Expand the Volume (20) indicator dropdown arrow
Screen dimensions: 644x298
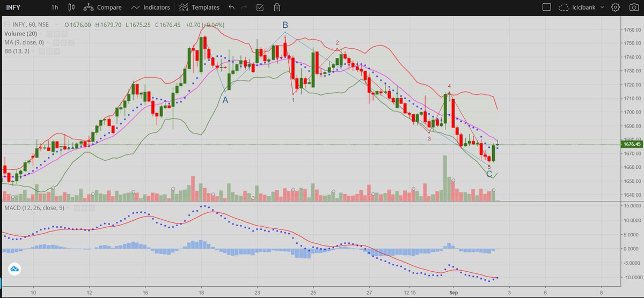pos(40,34)
